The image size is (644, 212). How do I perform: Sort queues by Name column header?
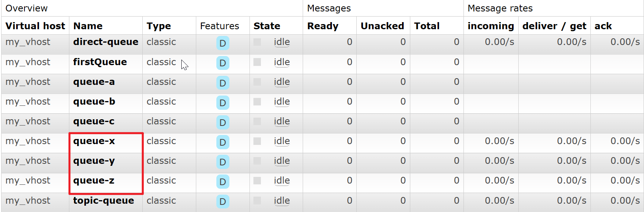point(88,26)
